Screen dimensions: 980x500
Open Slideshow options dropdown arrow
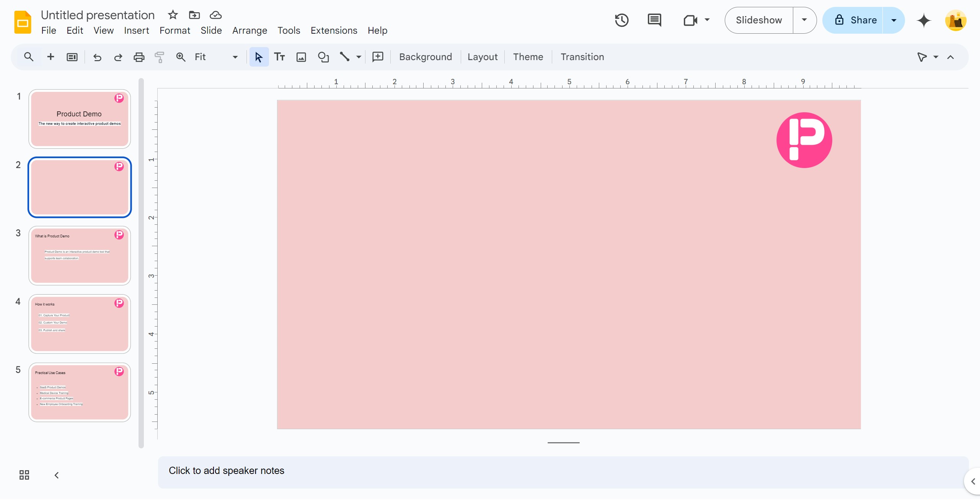[x=804, y=20]
